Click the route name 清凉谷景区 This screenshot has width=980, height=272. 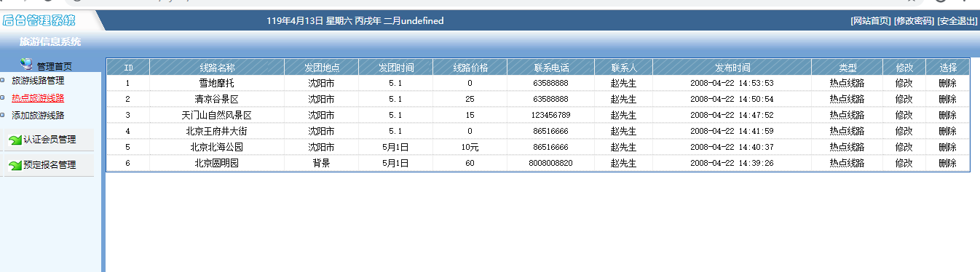[x=217, y=99]
